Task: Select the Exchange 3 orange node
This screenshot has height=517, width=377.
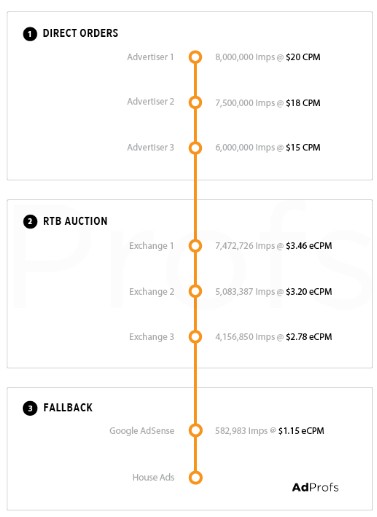Action: pos(195,336)
